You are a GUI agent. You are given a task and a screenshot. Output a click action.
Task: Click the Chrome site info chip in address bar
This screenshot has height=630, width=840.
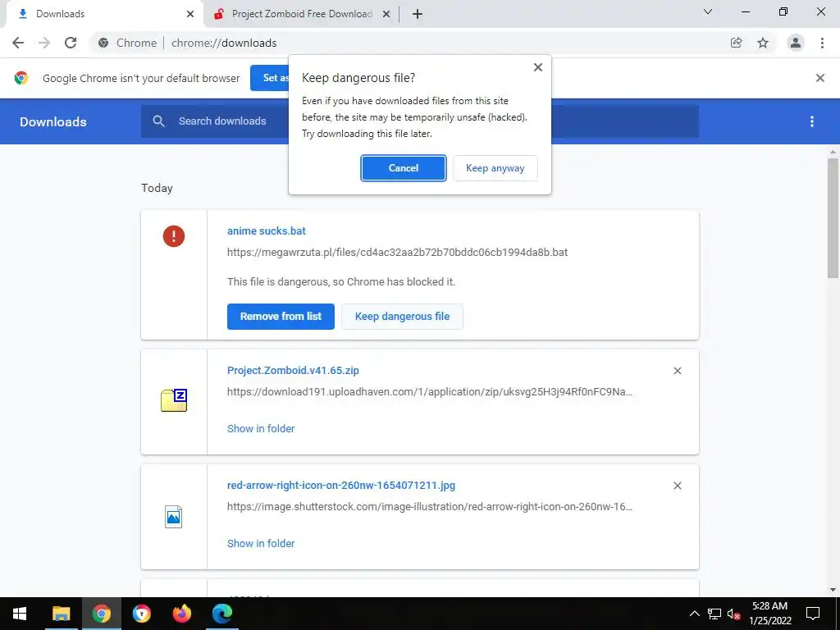[128, 43]
